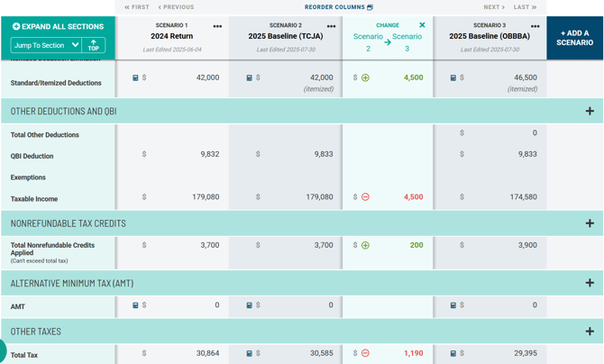The image size is (604, 364).
Task: Click the Add a Scenario button
Action: pyautogui.click(x=574, y=38)
